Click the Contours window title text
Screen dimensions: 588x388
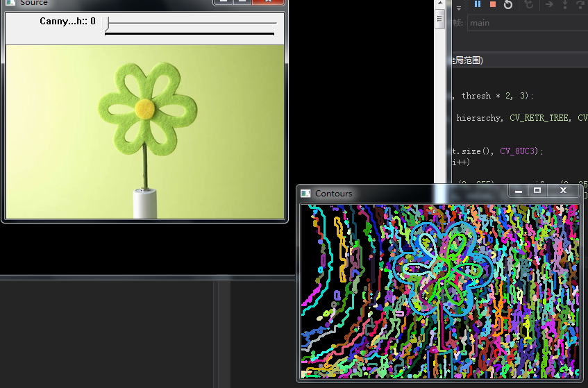click(333, 194)
